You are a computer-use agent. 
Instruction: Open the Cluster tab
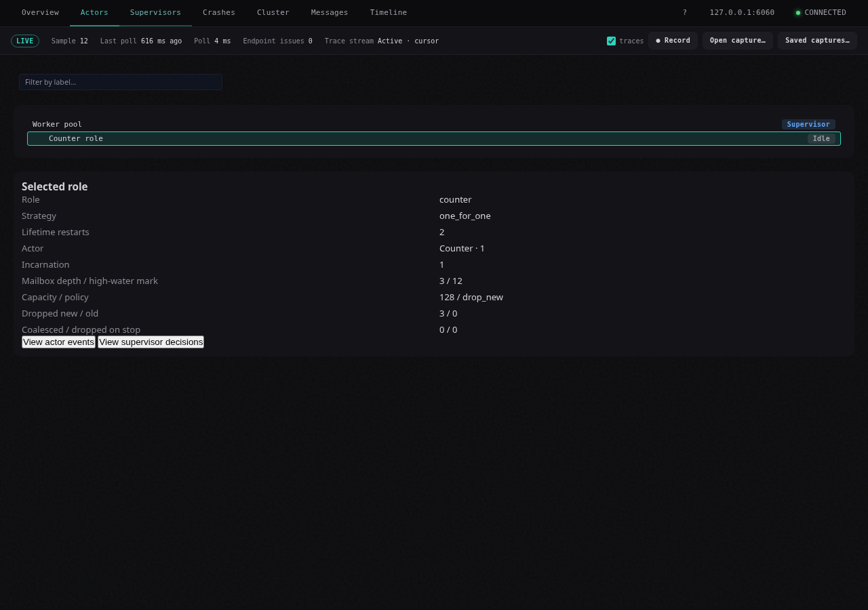(x=273, y=13)
